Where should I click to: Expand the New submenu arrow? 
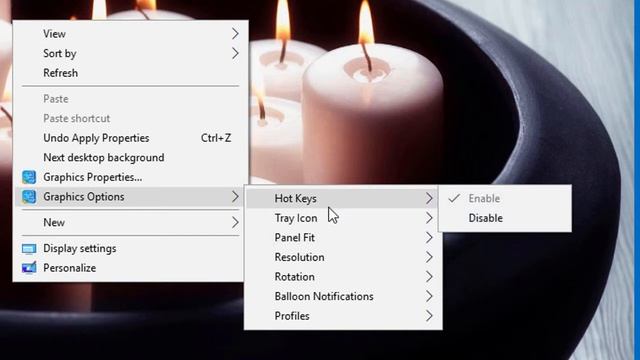(x=235, y=222)
